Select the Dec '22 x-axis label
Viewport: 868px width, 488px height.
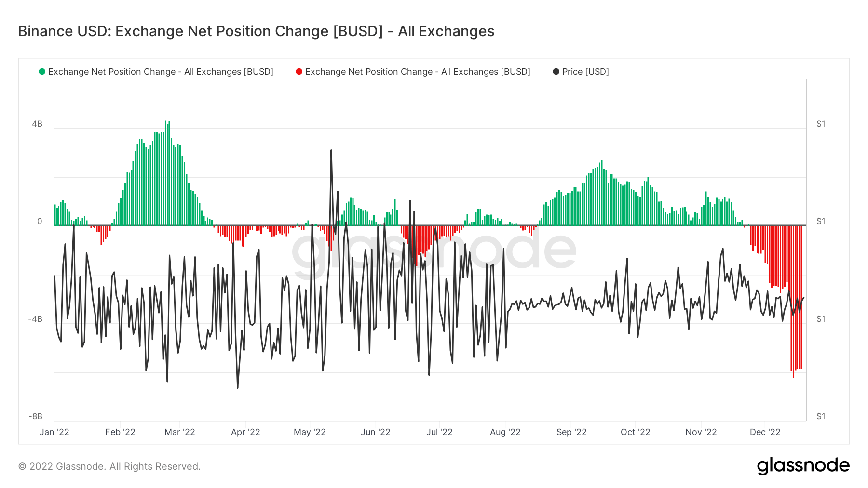point(765,432)
